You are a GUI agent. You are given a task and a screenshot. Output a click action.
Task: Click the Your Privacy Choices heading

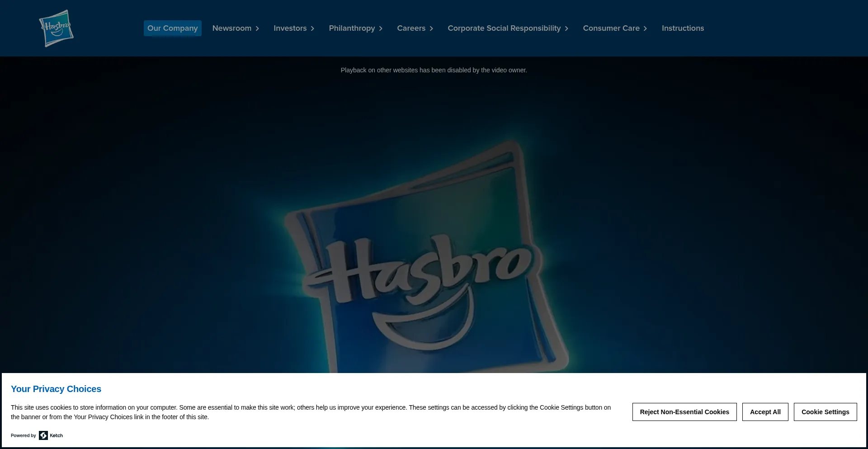point(56,389)
